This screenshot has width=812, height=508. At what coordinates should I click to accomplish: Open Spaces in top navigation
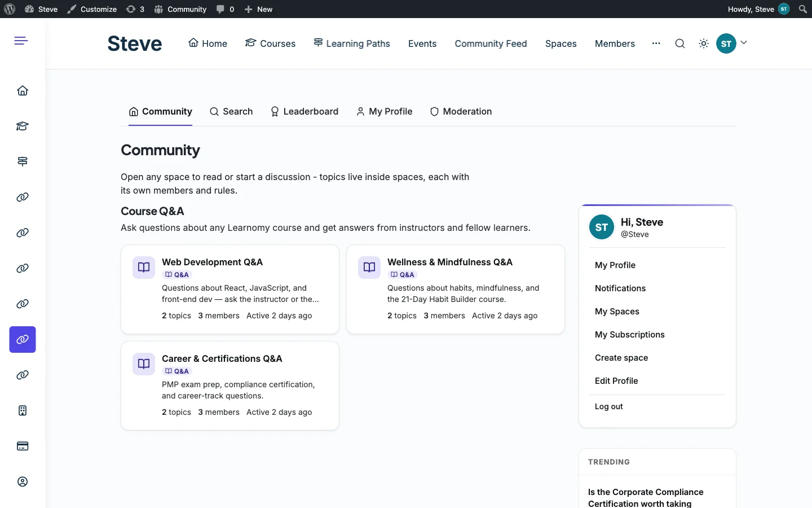tap(561, 43)
